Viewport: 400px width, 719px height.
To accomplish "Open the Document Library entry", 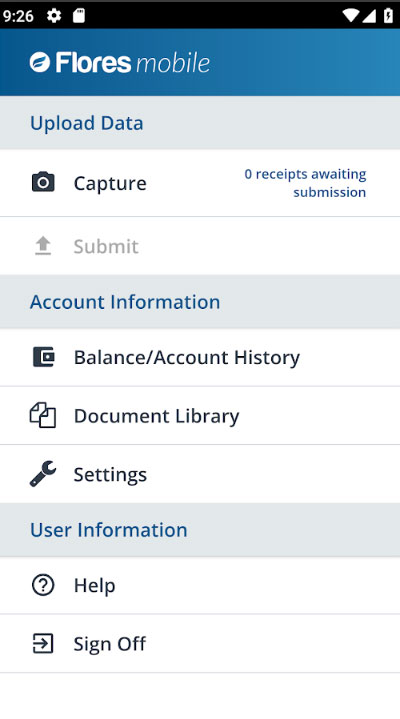I will tap(200, 415).
